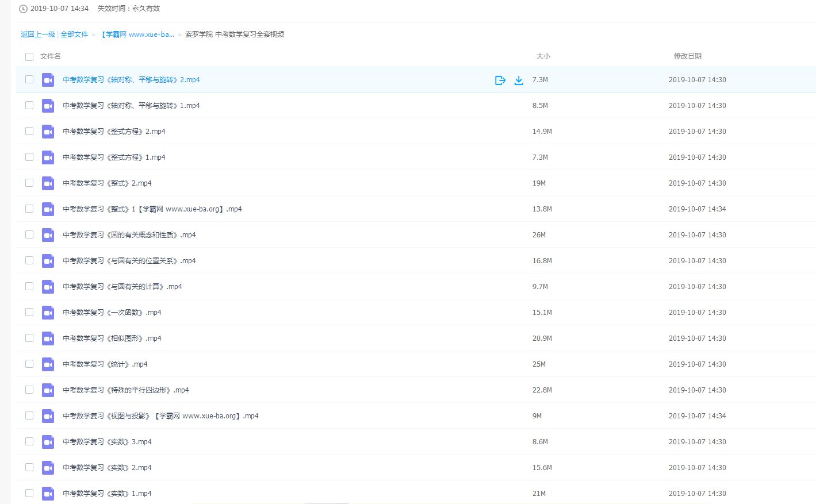Open file 《与圆有关的位置关系》.mp4
Viewport: 816px width, 504px height.
pos(129,261)
